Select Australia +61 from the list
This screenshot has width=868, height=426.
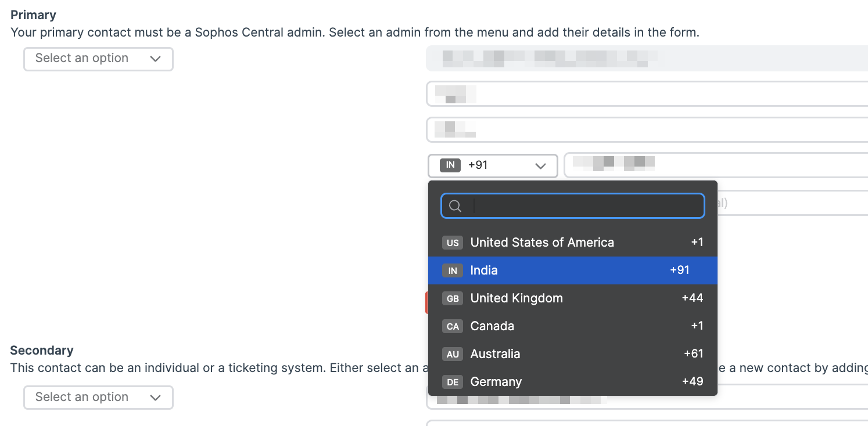click(x=495, y=354)
